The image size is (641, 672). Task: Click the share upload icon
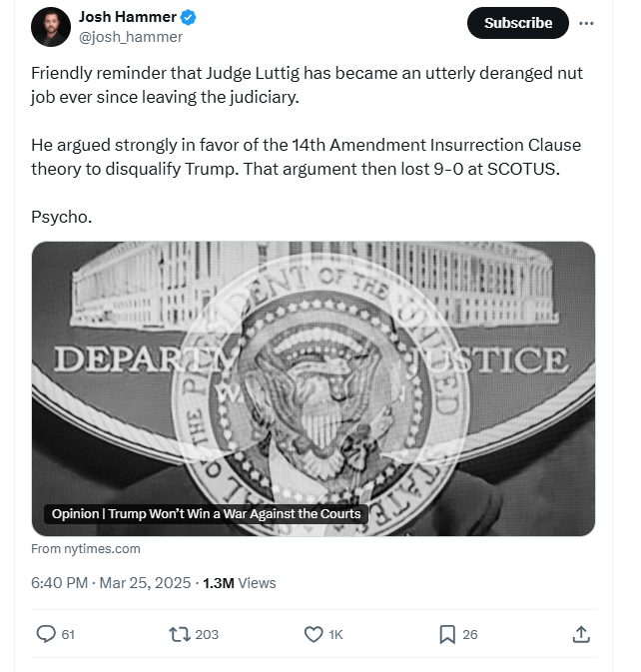click(x=581, y=634)
